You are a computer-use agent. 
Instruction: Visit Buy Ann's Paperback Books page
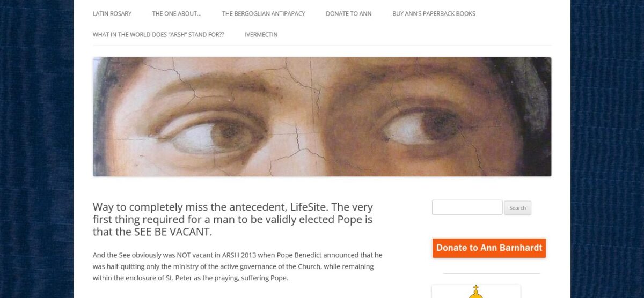pyautogui.click(x=434, y=13)
